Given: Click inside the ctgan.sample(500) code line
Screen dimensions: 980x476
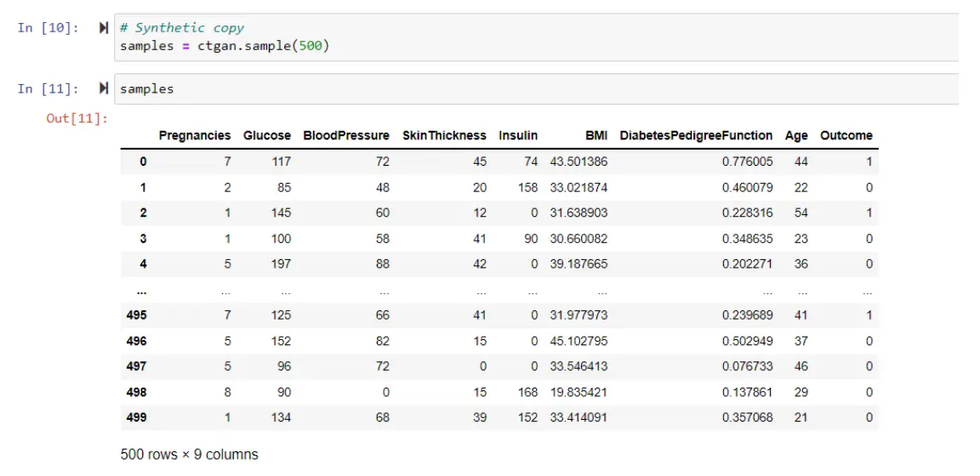Looking at the screenshot, I should (x=225, y=45).
